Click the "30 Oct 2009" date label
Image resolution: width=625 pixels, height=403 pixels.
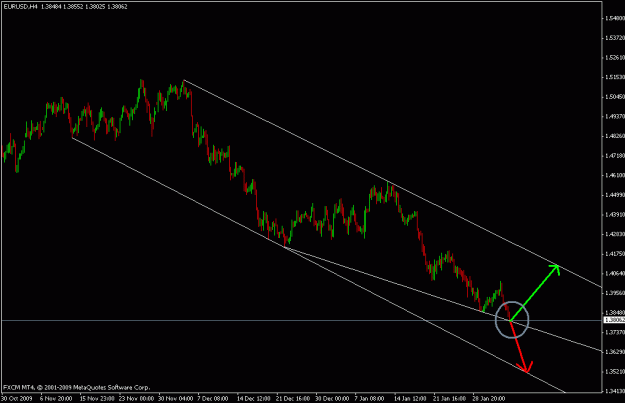(16, 398)
